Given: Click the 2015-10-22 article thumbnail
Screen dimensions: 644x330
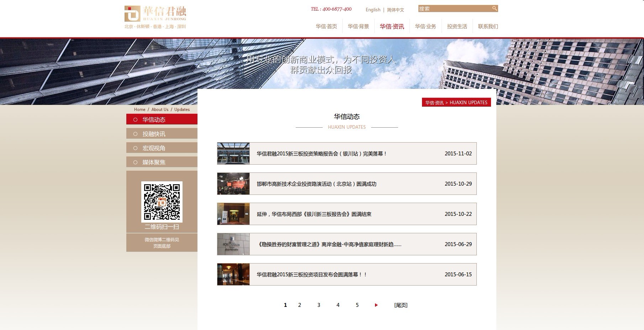Looking at the screenshot, I should (x=233, y=214).
